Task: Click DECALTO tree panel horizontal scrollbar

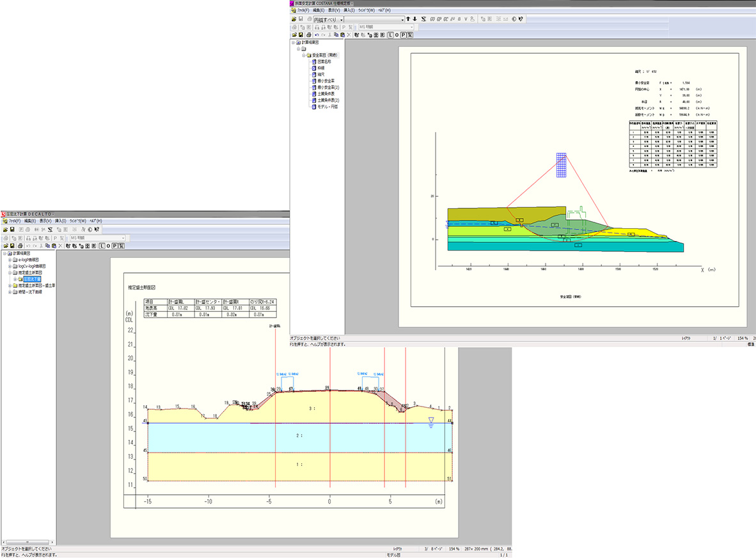Action: pyautogui.click(x=27, y=542)
